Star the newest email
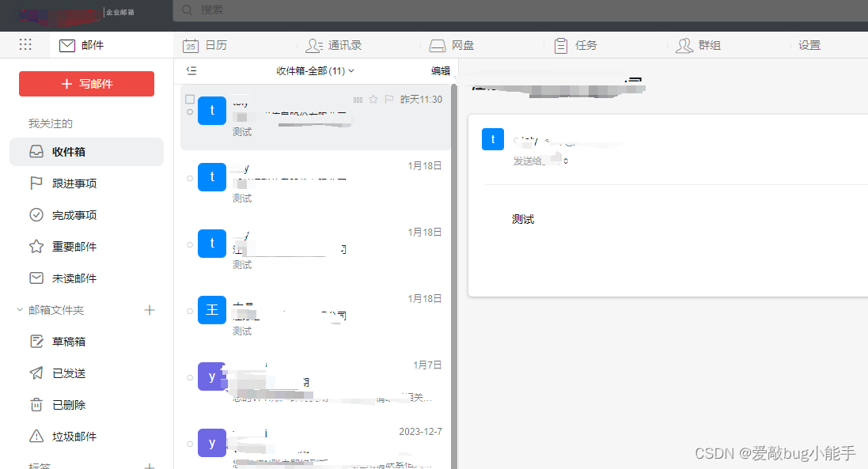The image size is (868, 469). pyautogui.click(x=372, y=99)
